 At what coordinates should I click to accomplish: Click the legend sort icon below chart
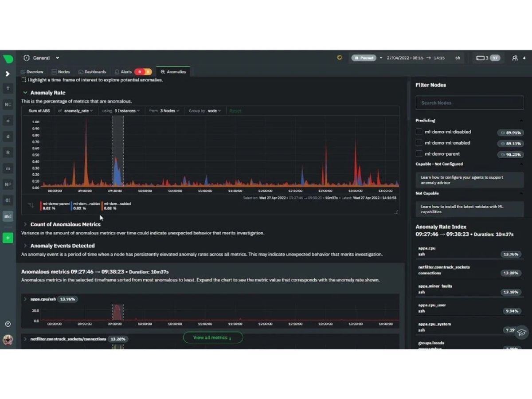(x=31, y=205)
